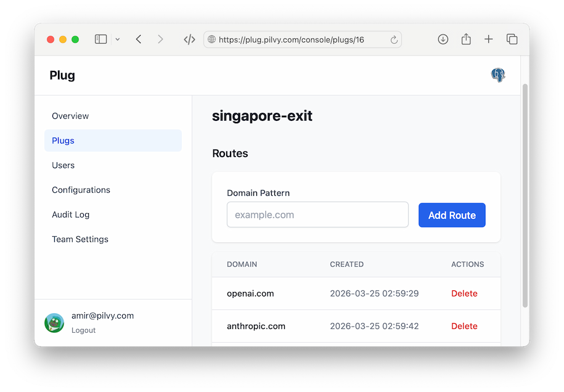Image resolution: width=564 pixels, height=392 pixels.
Task: Switch to the Users section
Action: point(63,165)
